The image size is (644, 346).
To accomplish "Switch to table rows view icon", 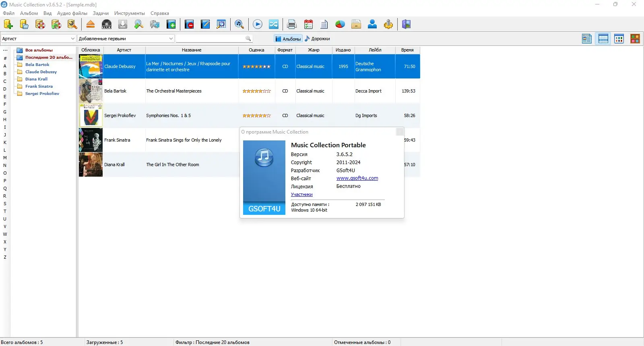I will 603,39.
